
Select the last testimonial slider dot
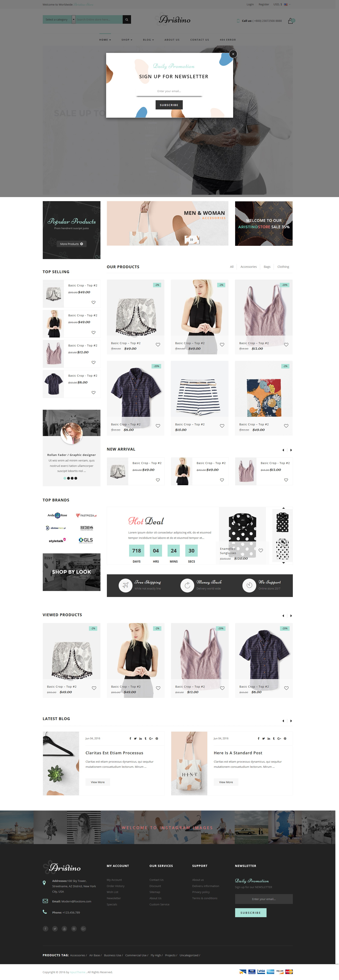click(x=76, y=478)
